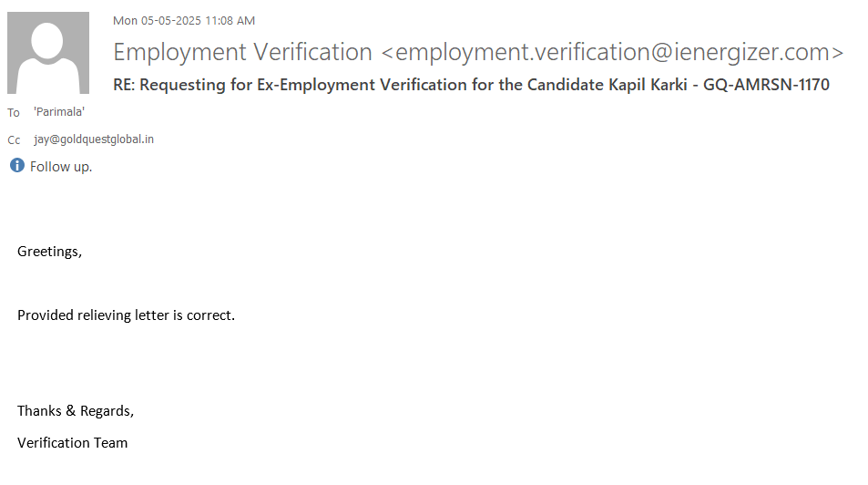Click the Cc field label
This screenshot has height=485, width=868.
pos(14,140)
